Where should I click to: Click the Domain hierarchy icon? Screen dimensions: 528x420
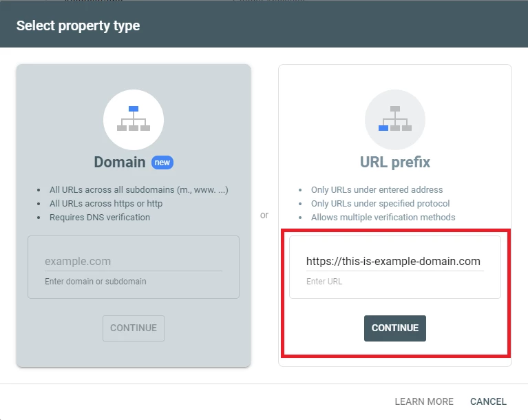(x=134, y=119)
